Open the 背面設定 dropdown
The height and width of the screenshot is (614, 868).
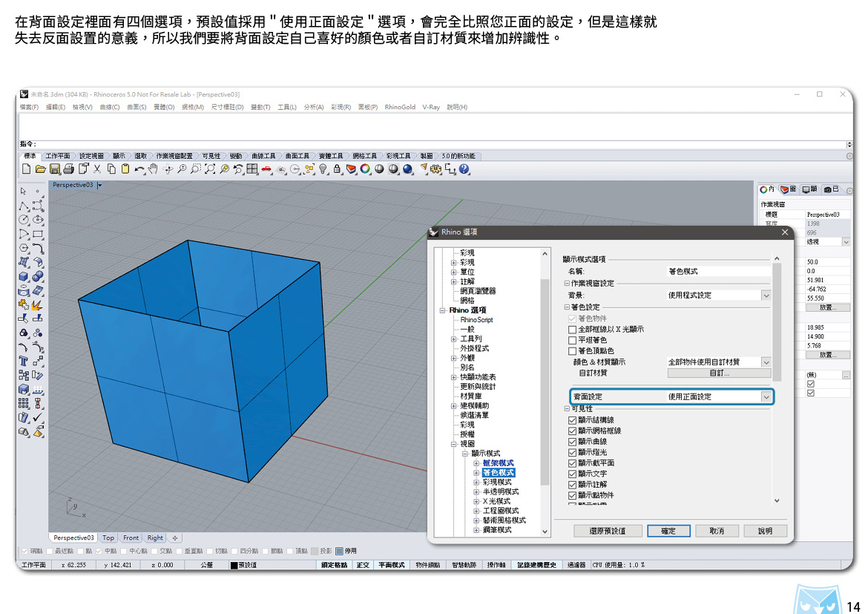[766, 396]
